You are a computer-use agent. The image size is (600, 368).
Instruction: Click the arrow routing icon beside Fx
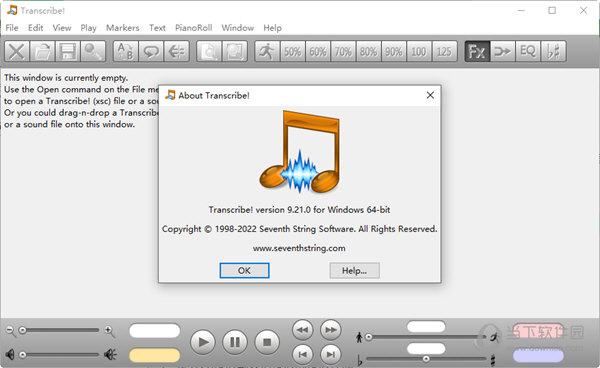[502, 51]
